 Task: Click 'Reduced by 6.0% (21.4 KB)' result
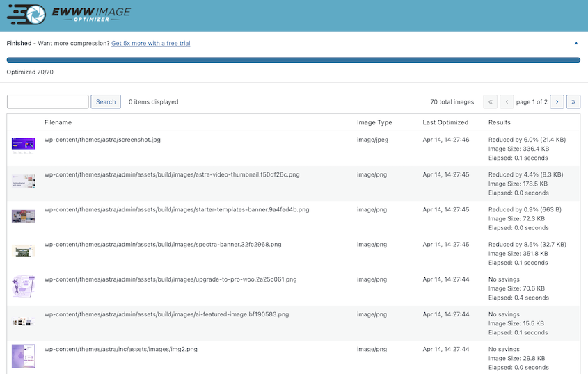click(x=527, y=140)
